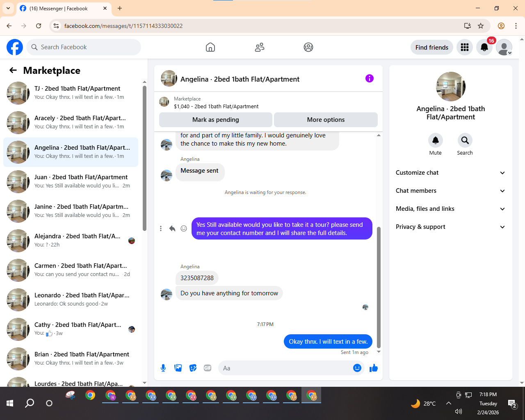
Task: Record a voice clip with microphone icon
Action: tap(163, 368)
